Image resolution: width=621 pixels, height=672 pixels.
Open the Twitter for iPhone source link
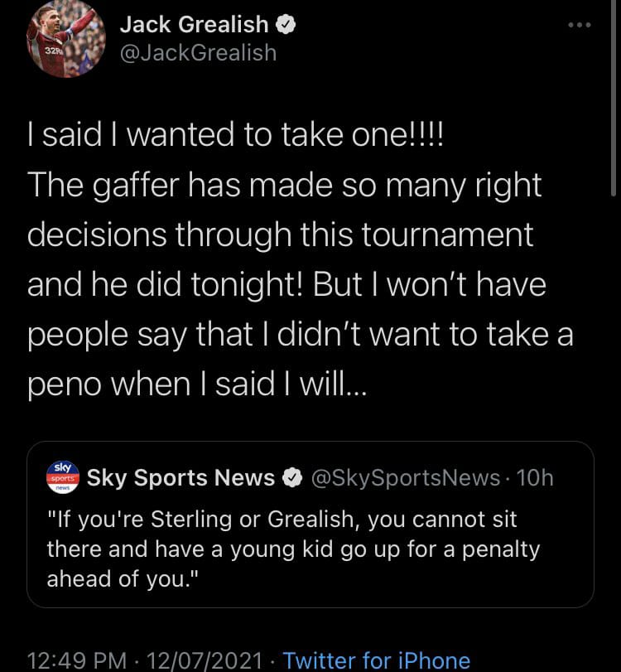[376, 660]
